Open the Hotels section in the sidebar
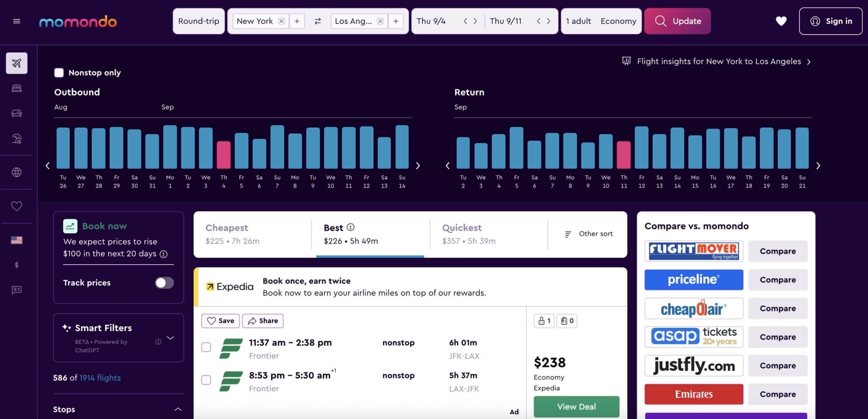The image size is (868, 419). 17,88
